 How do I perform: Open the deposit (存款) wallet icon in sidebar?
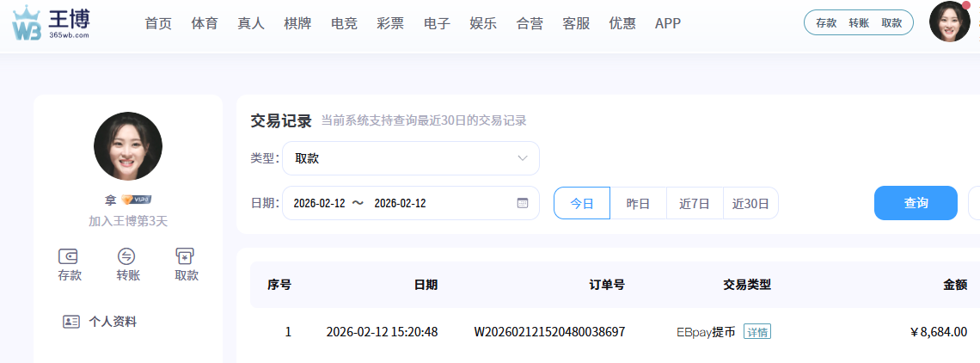[70, 256]
